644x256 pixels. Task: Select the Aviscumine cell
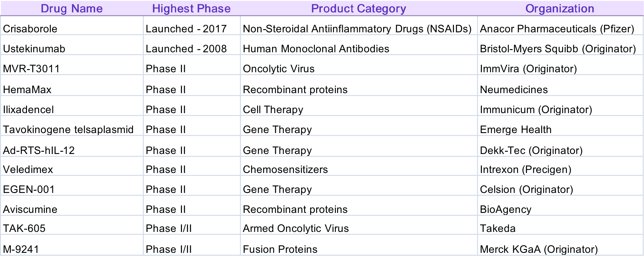(x=30, y=209)
